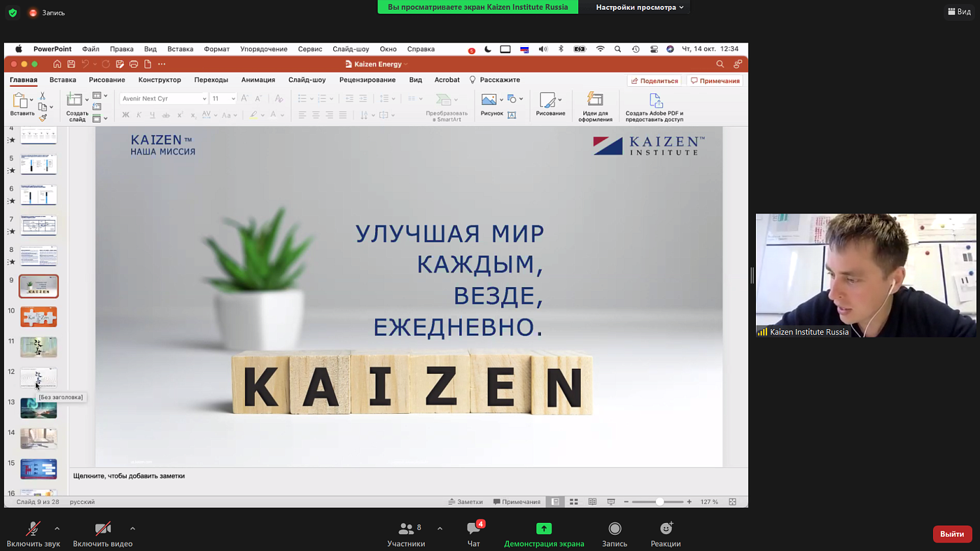Open the Picture insert dropdown arrow
The height and width of the screenshot is (551, 980).
[x=501, y=100]
